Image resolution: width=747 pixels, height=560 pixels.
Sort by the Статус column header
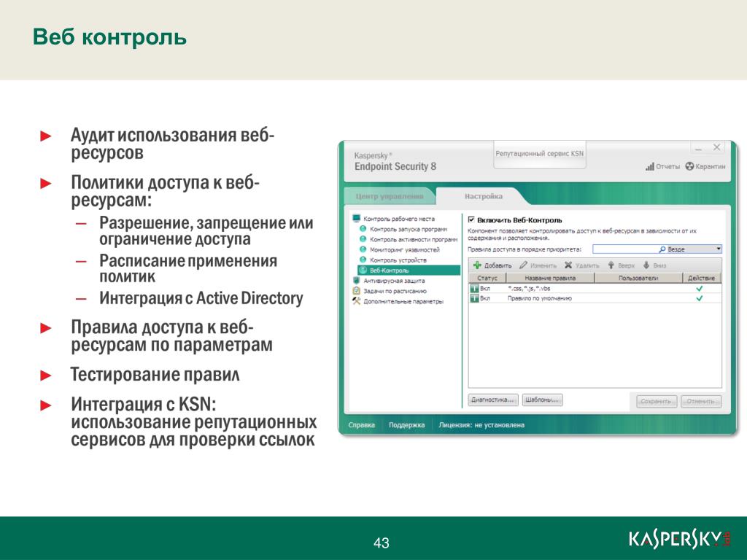487,278
